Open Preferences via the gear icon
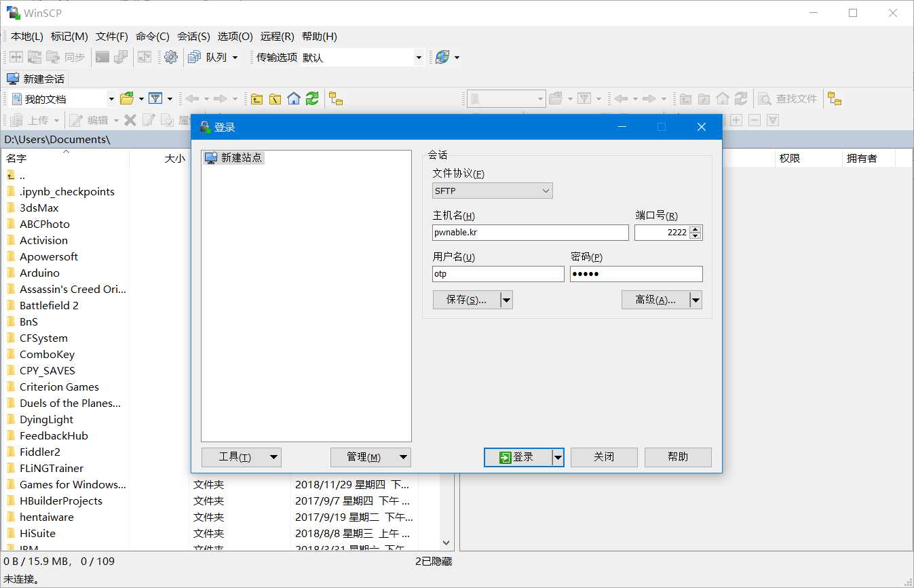 coord(171,58)
